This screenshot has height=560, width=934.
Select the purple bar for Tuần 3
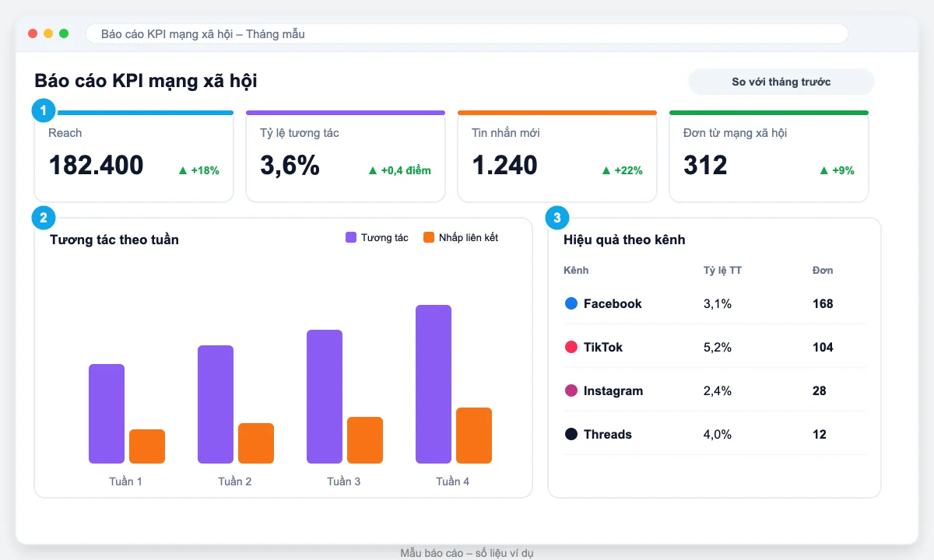[325, 397]
